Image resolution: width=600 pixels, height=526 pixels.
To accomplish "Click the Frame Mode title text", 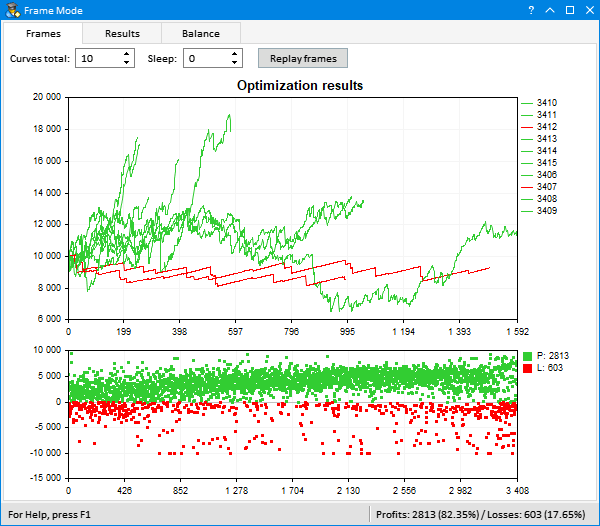I will pyautogui.click(x=53, y=10).
